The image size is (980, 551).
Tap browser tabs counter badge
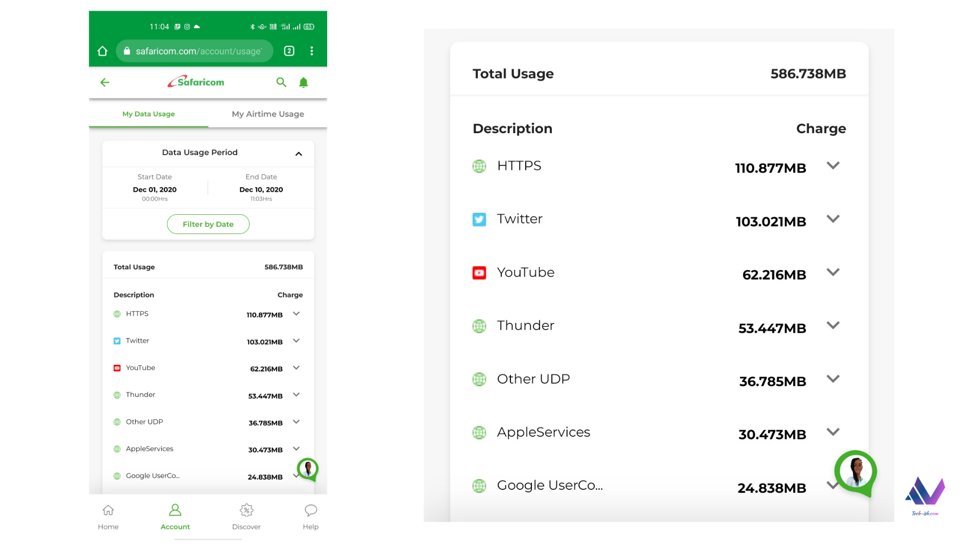coord(289,51)
